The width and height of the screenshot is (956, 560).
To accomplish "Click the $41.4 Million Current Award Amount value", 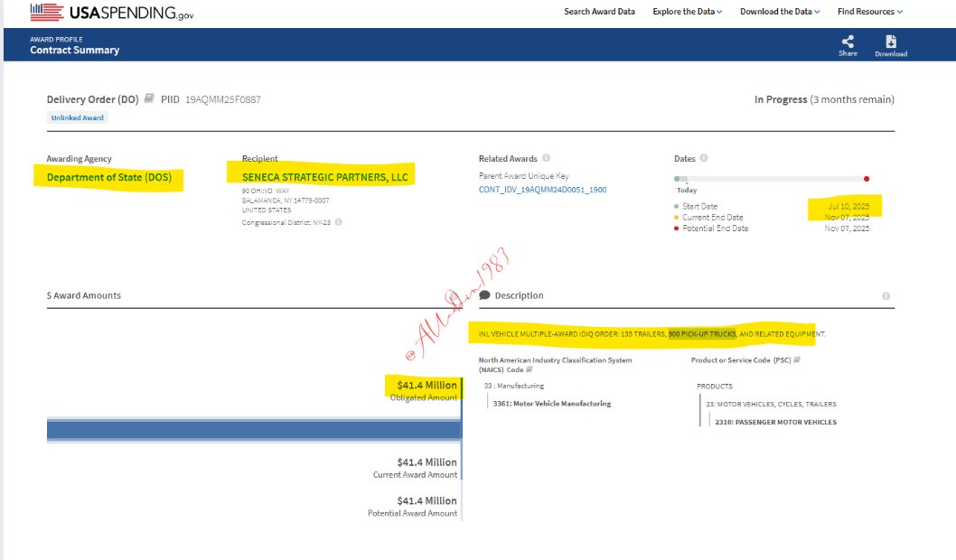I will [x=426, y=462].
